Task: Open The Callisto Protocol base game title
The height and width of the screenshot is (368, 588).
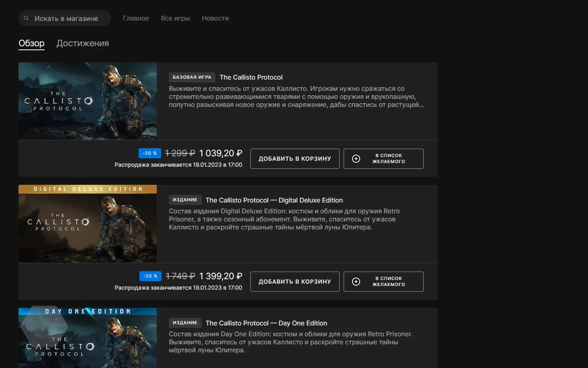Action: point(251,77)
